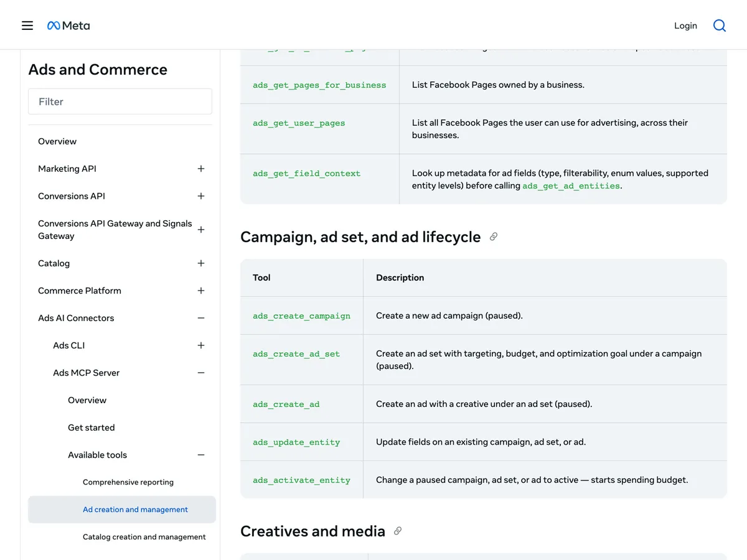The width and height of the screenshot is (747, 560).
Task: Click the ads_update_entity tool name
Action: click(296, 442)
